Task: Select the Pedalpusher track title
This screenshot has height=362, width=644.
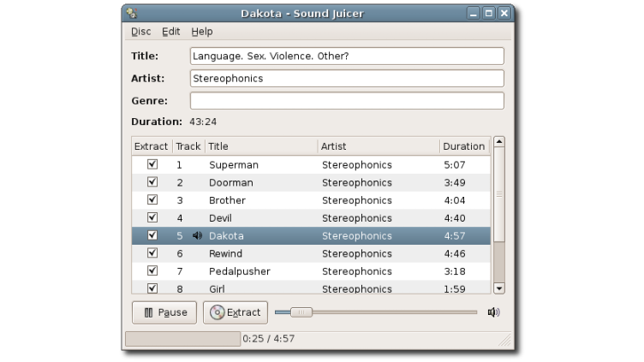Action: [240, 271]
